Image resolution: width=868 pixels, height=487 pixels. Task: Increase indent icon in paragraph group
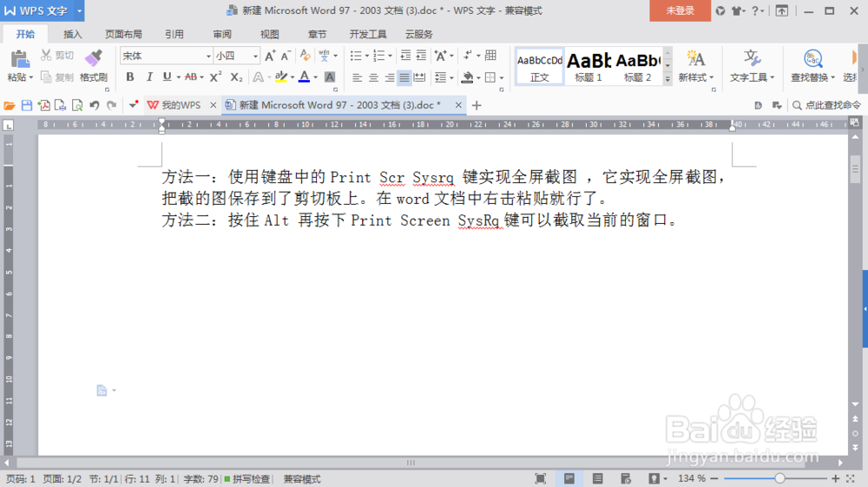(x=421, y=56)
